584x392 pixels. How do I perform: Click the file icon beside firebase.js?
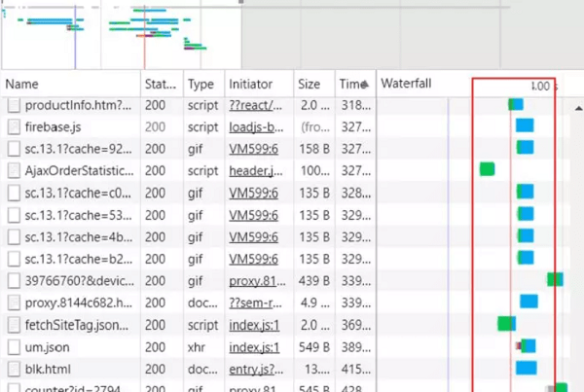point(14,125)
